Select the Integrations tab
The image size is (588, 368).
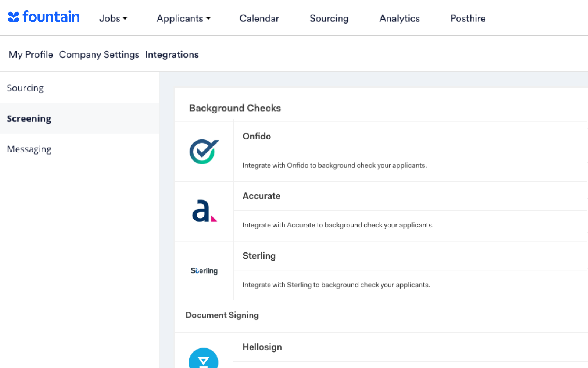click(172, 54)
